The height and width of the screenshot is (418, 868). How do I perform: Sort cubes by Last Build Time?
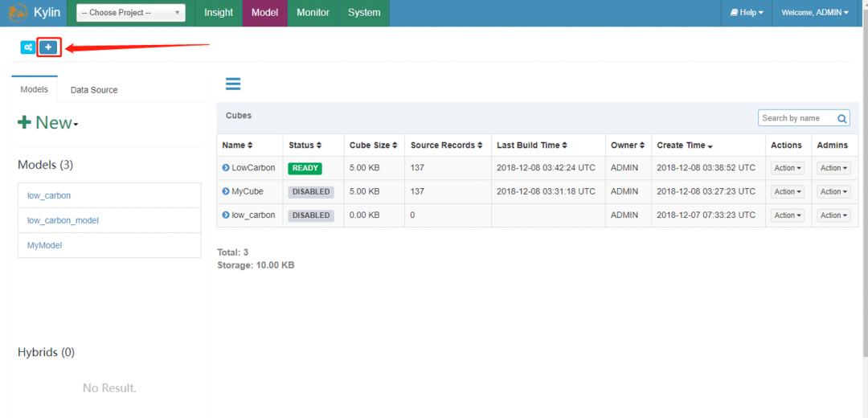pyautogui.click(x=534, y=145)
